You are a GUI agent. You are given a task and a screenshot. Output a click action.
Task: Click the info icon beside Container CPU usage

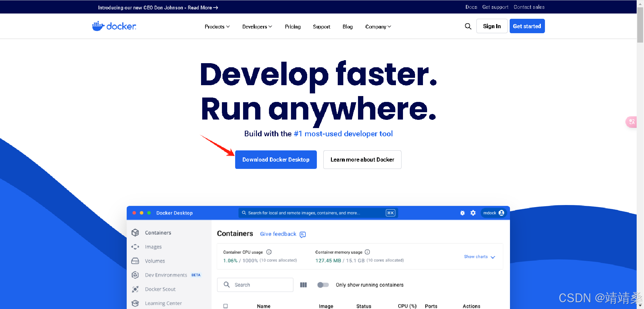click(269, 252)
